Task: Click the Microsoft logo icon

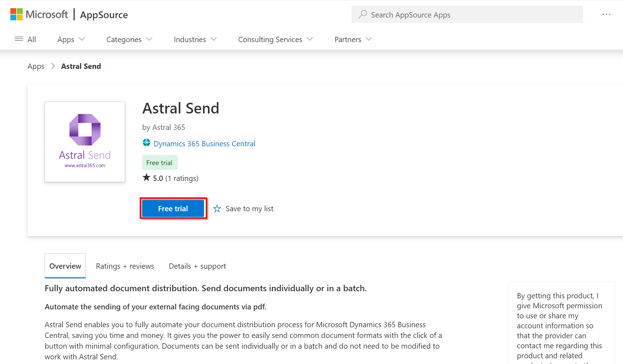Action: pos(16,15)
